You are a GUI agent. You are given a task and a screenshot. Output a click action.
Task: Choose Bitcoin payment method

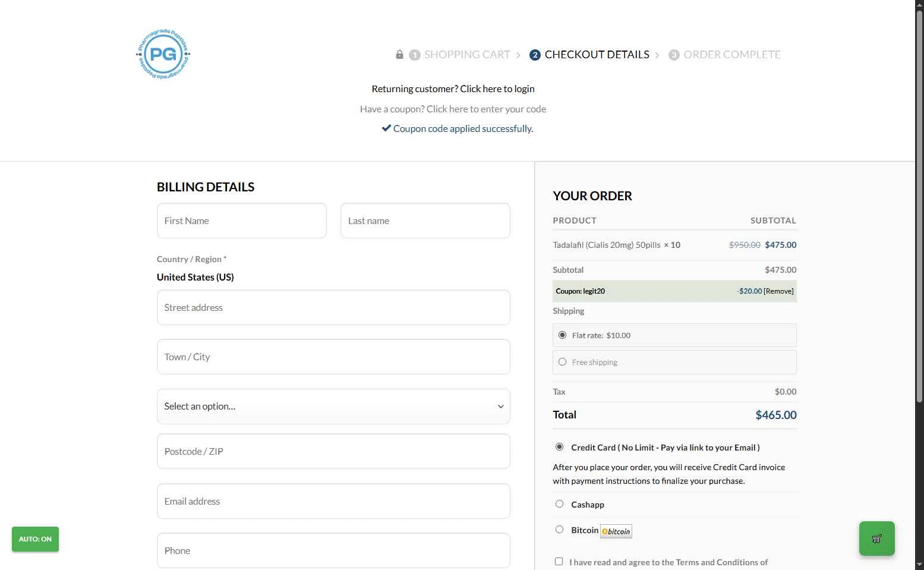point(559,530)
